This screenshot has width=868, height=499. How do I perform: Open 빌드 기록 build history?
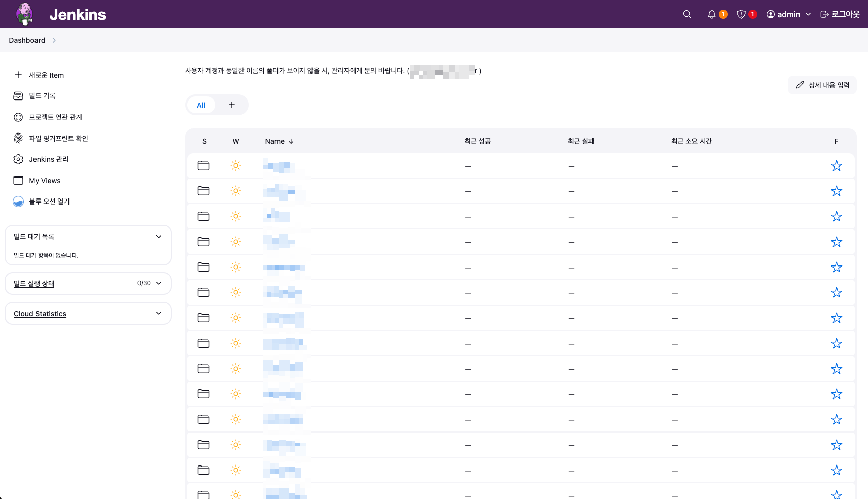[34, 96]
